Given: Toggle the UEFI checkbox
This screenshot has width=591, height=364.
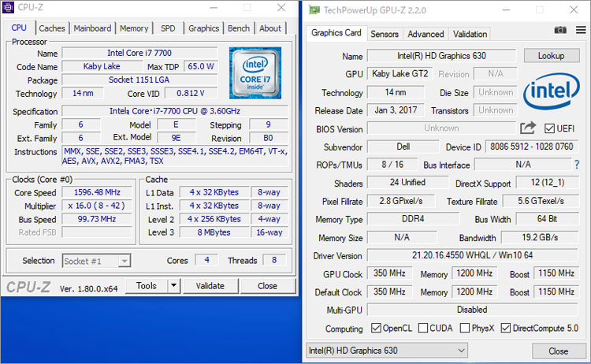Looking at the screenshot, I should 548,128.
